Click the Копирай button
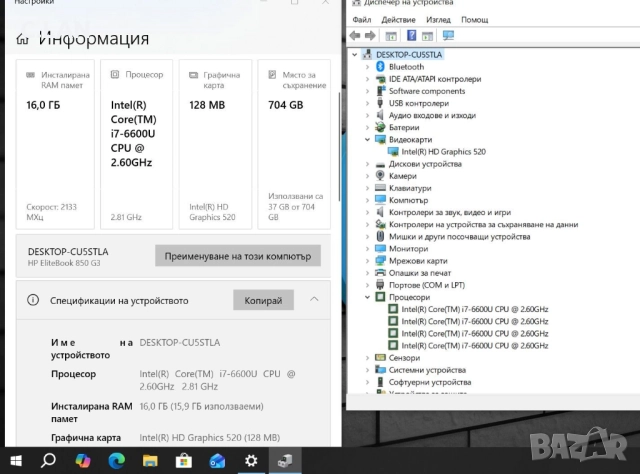Image resolution: width=640 pixels, height=474 pixels. click(x=263, y=300)
